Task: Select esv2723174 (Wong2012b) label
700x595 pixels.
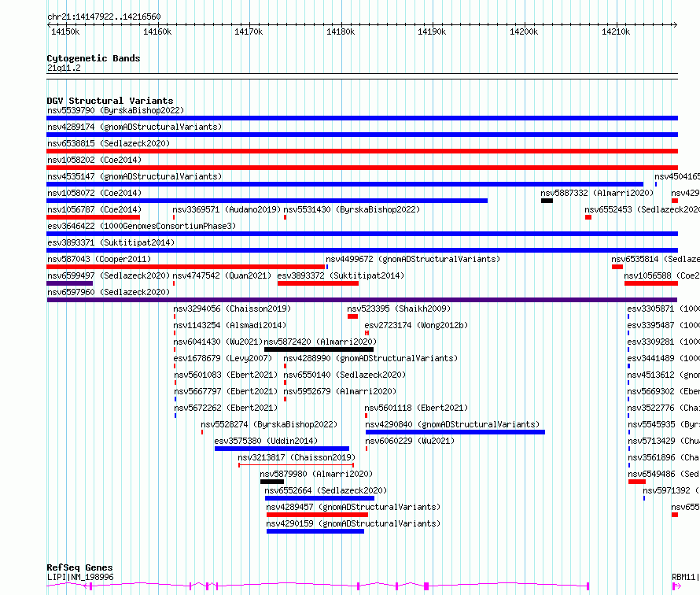Action: point(416,325)
